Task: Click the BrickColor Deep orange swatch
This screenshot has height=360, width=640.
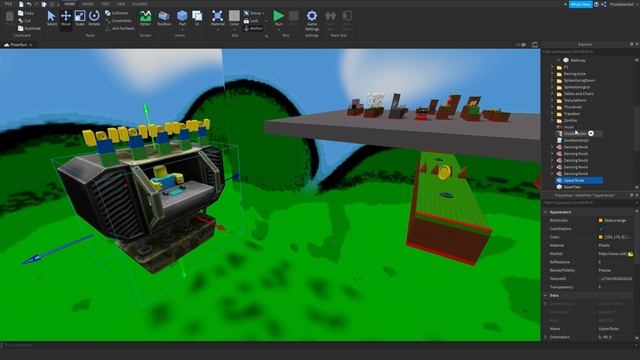Action: pos(600,220)
